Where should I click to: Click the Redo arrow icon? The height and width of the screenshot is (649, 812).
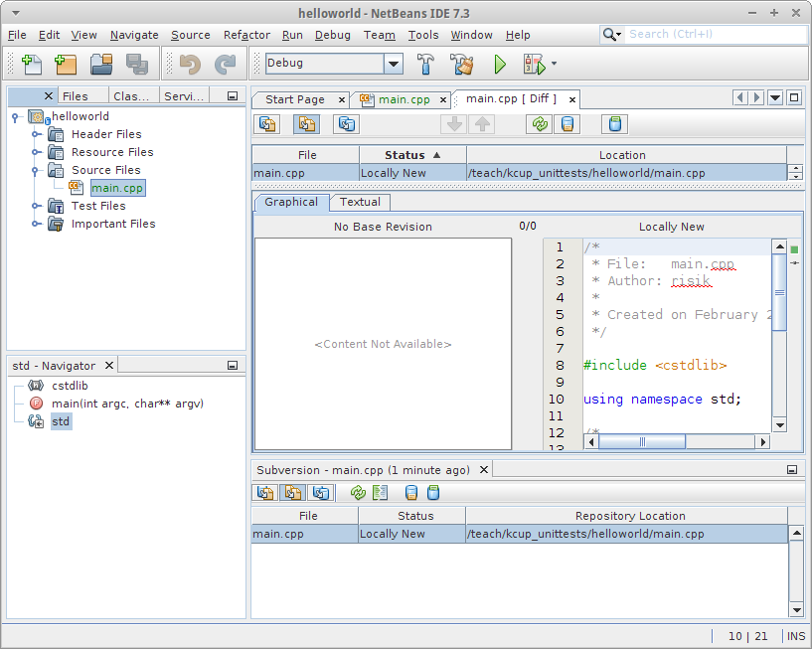click(225, 65)
